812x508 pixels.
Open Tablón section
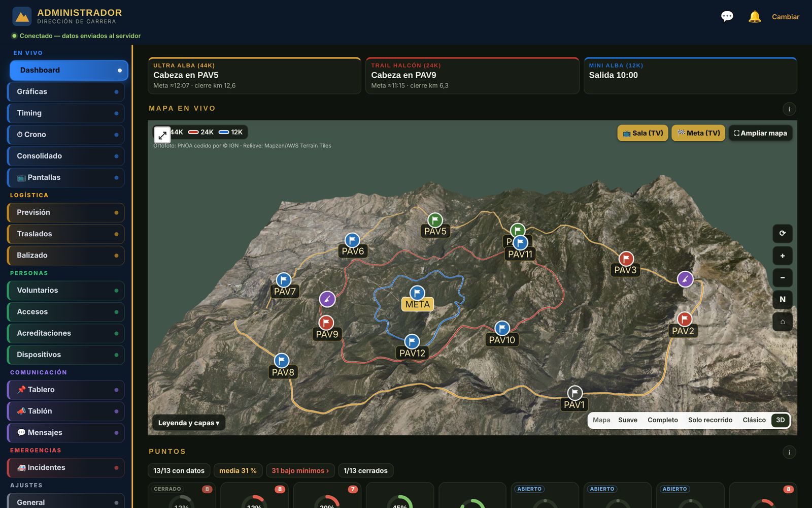66,411
